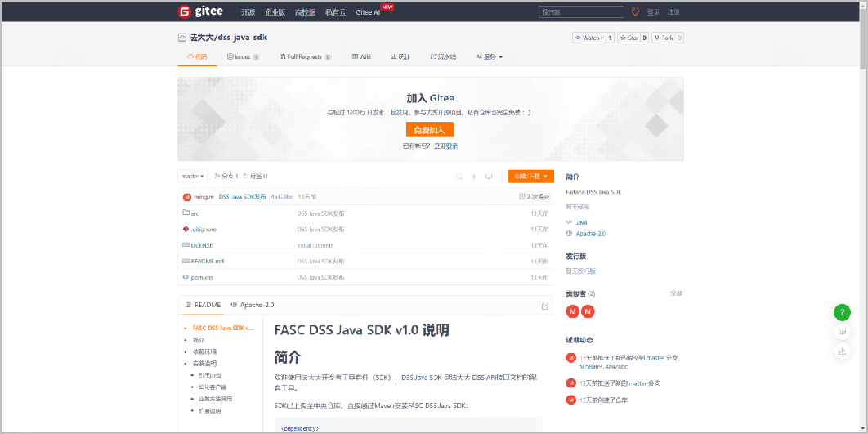Image resolution: width=868 pixels, height=434 pixels.
Task: Open commit hash 4a428bc
Action: tap(282, 196)
